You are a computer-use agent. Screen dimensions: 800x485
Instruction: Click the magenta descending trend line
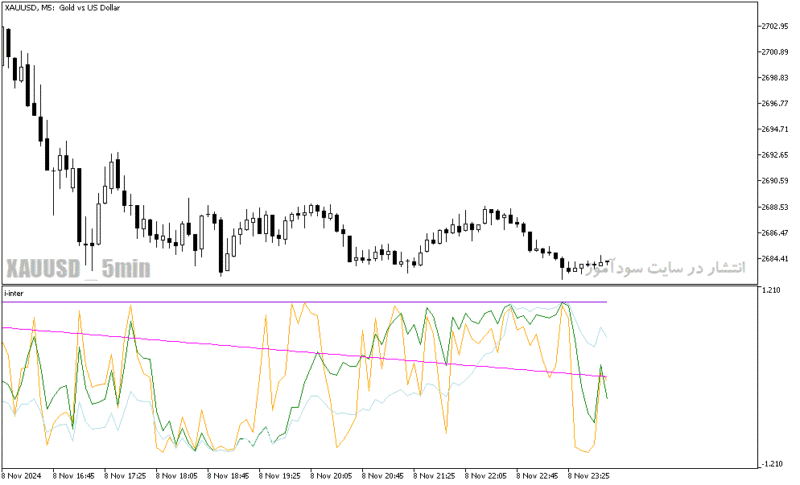[x=305, y=351]
